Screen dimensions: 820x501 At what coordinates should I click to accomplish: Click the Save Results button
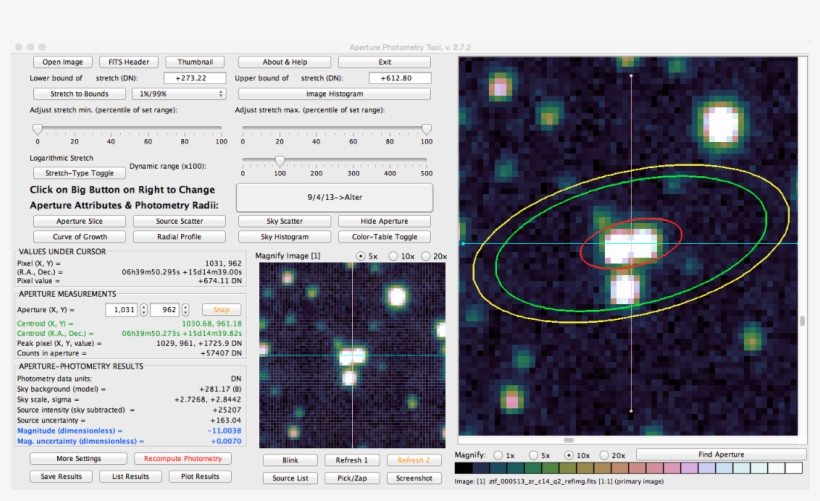coord(61,476)
